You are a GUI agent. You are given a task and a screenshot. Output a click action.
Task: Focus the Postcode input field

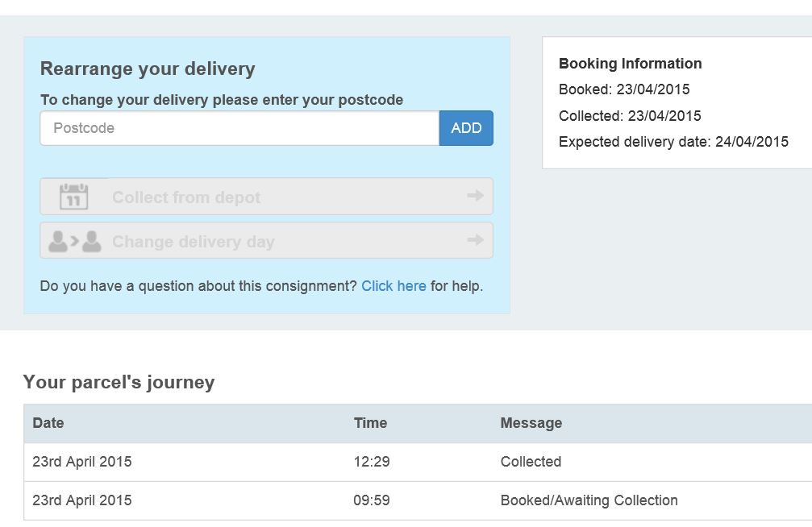click(x=239, y=128)
